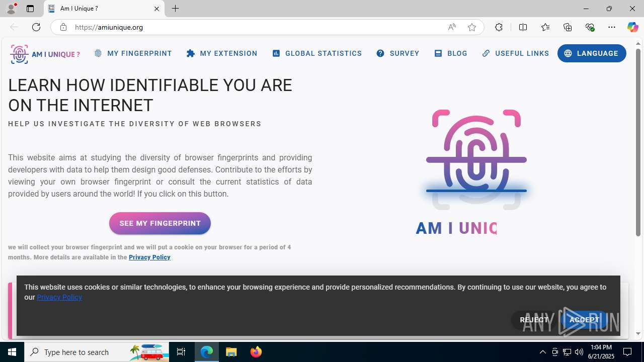Click the page vertical scrollbar
644x362 pixels.
click(638, 142)
